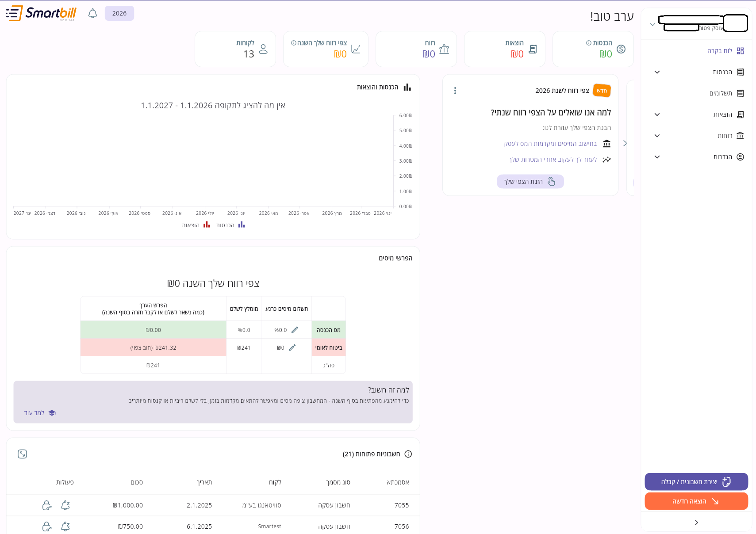Click the hamburger menu icon beside Smartbill logo
The height and width of the screenshot is (534, 756).
[13, 13]
